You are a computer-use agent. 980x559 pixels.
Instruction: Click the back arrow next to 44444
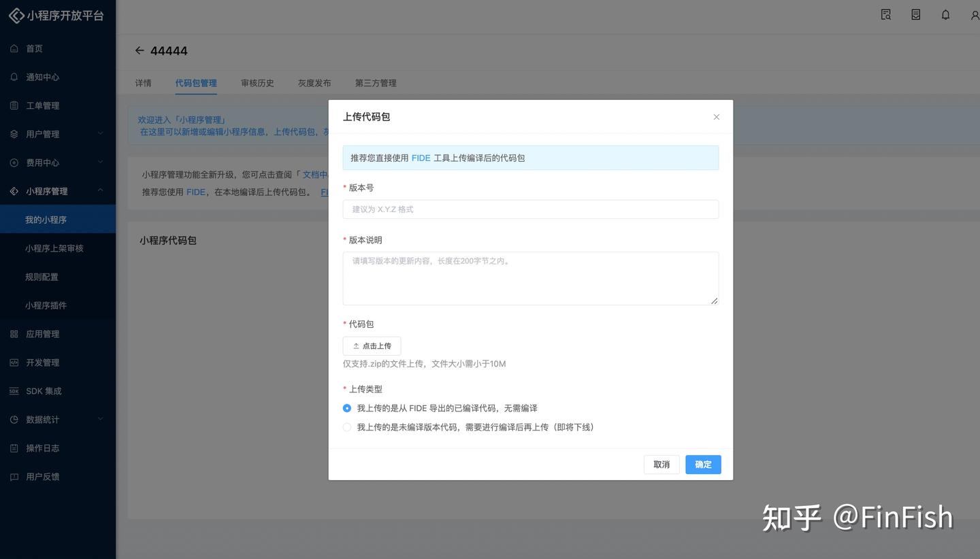140,50
